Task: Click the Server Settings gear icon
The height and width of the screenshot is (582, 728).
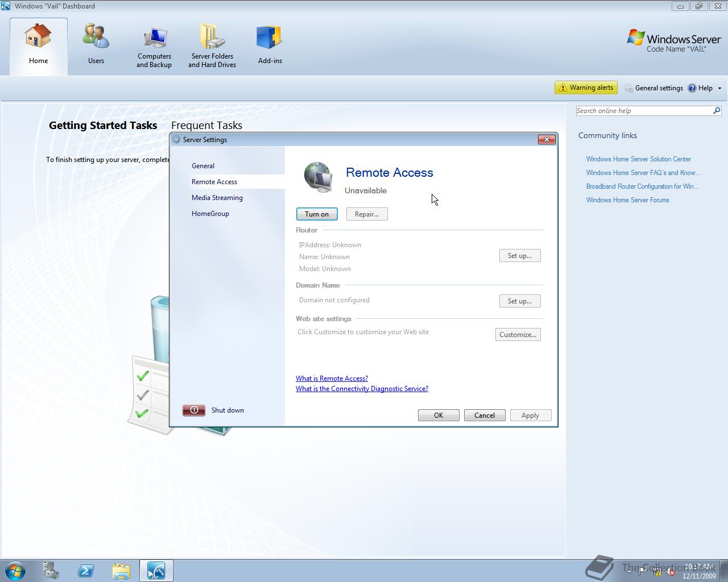Action: (176, 140)
